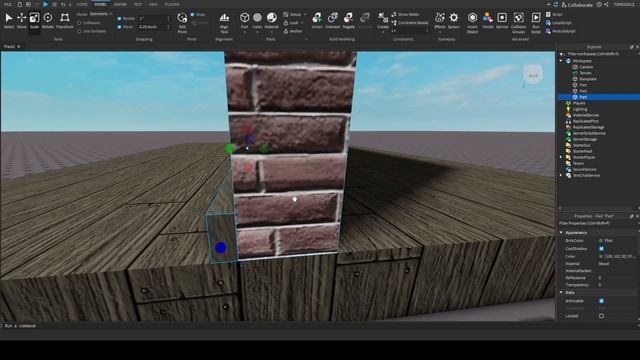Open the Edit Pivot tool
This screenshot has width=640, height=360.
click(x=182, y=22)
